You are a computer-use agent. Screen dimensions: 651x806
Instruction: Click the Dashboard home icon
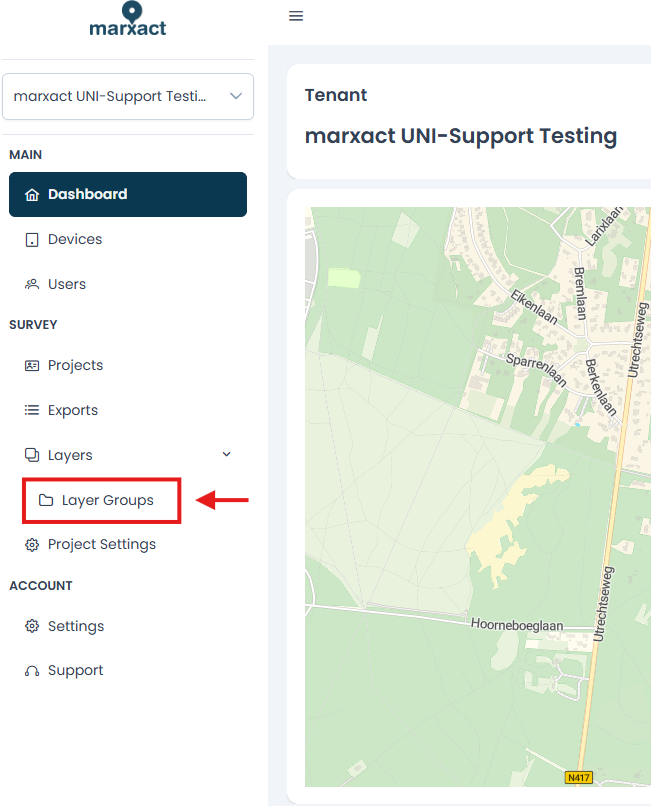point(32,195)
